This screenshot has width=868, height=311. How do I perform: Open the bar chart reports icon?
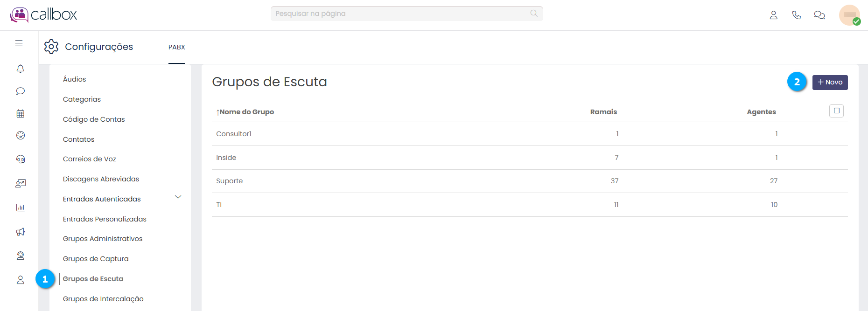20,207
